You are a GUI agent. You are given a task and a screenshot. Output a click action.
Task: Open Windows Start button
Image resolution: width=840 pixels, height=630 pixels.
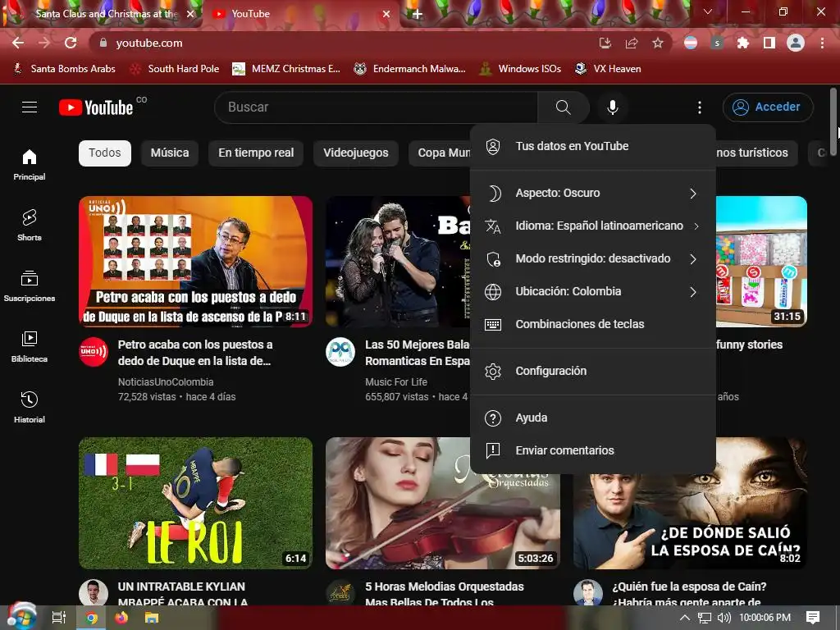tap(21, 616)
